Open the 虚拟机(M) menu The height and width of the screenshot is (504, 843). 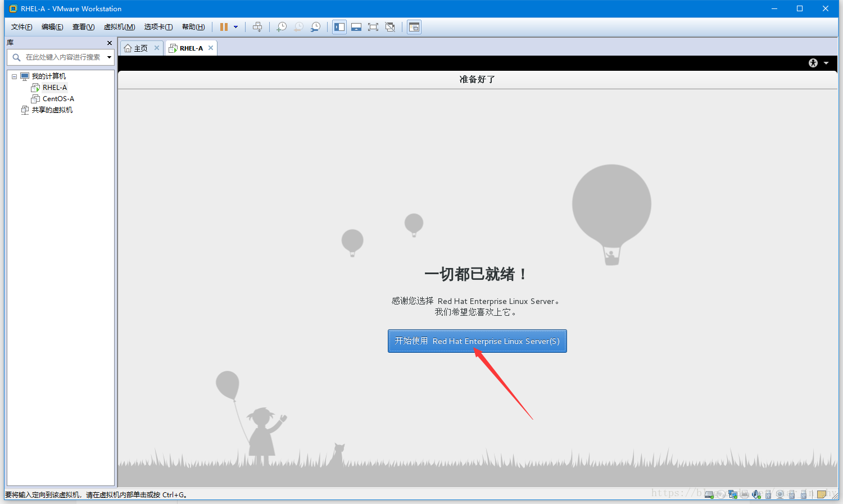pos(119,27)
